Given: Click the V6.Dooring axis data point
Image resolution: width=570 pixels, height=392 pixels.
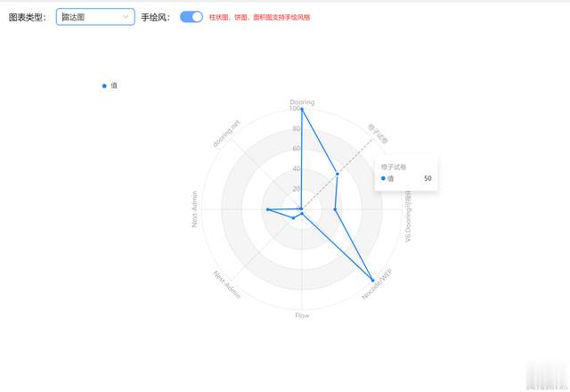Looking at the screenshot, I should coord(335,209).
